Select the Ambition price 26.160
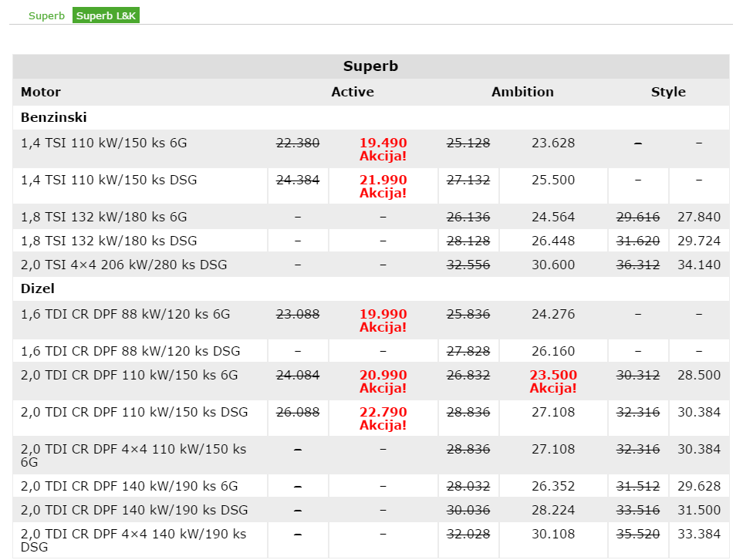This screenshot has height=560, width=743. coord(553,351)
